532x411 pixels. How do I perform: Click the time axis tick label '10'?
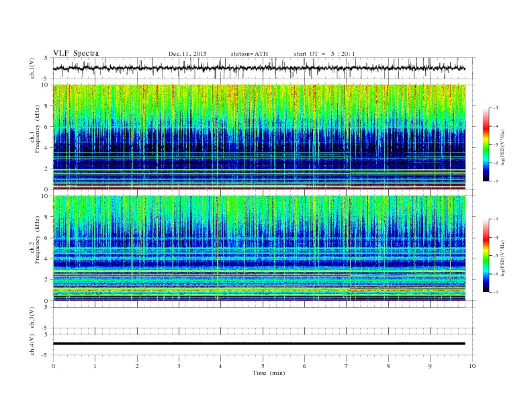472,366
